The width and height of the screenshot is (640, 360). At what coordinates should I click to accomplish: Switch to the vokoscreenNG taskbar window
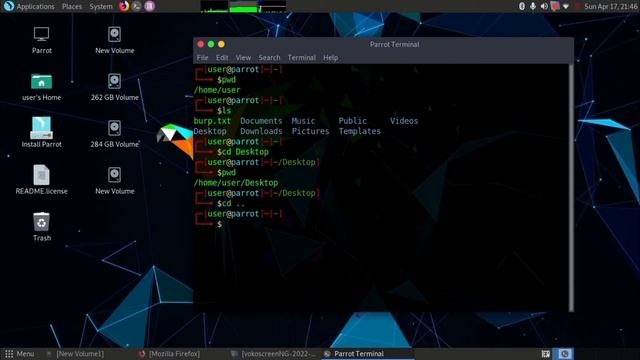coord(273,354)
